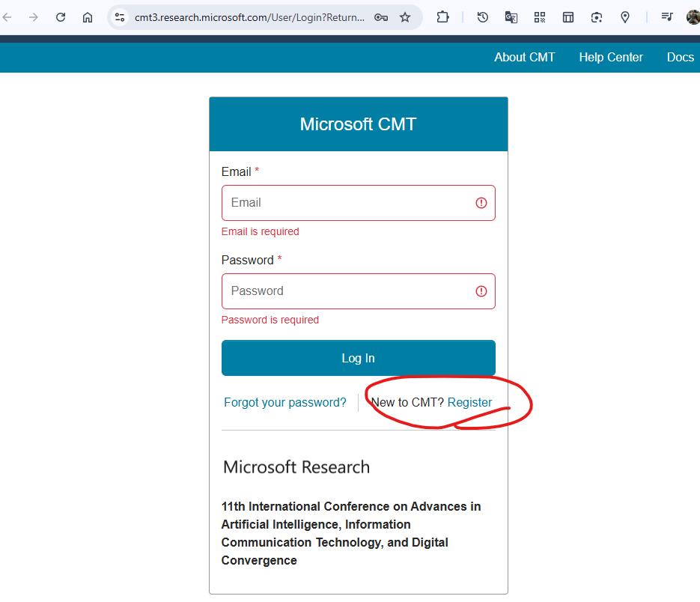
Task: Open the browser profile avatar
Action: (693, 17)
